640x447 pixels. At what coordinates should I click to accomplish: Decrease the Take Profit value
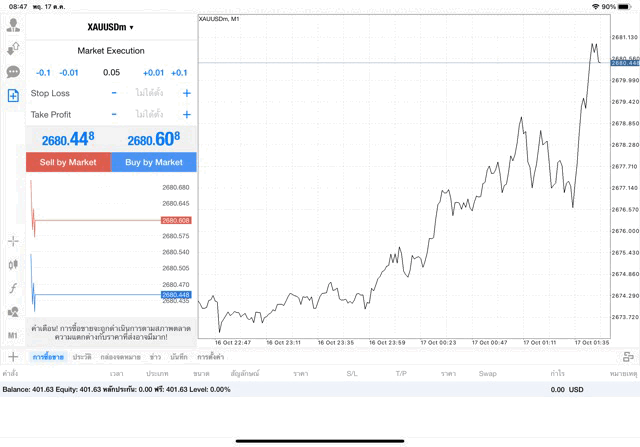coord(114,114)
